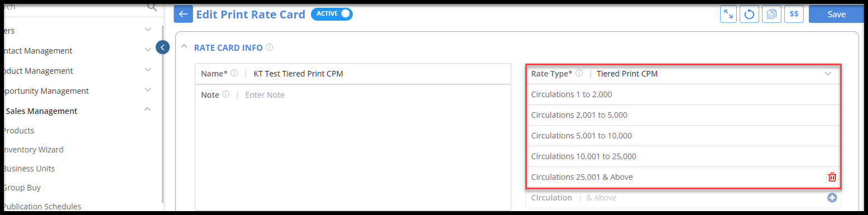The height and width of the screenshot is (215, 868).
Task: Collapse the Sales Management menu group
Action: click(x=147, y=110)
